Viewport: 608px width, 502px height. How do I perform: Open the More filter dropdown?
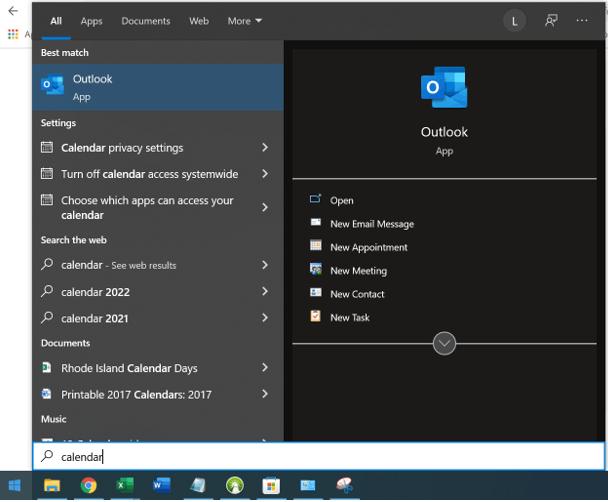[245, 21]
